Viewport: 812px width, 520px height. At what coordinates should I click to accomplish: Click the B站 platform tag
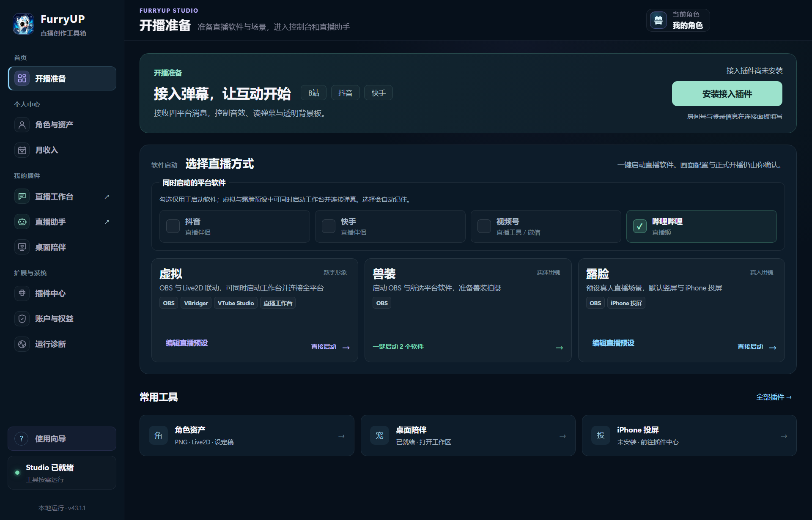click(313, 93)
